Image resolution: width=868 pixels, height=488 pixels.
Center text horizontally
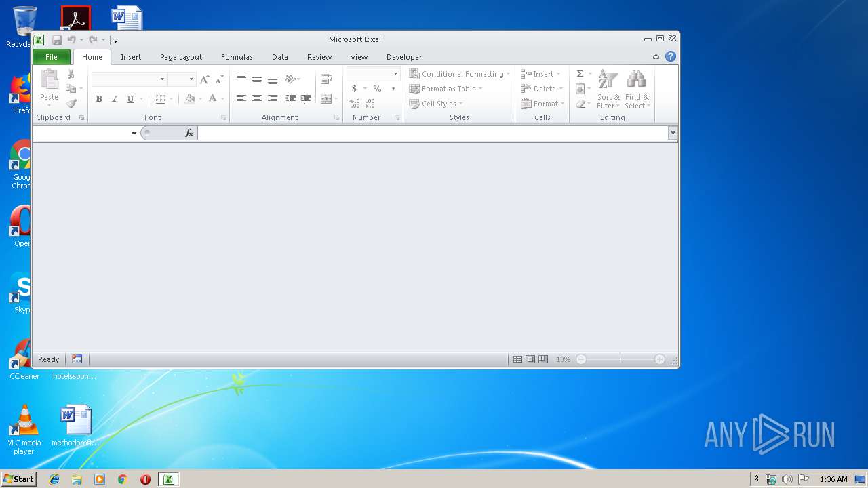click(x=256, y=99)
